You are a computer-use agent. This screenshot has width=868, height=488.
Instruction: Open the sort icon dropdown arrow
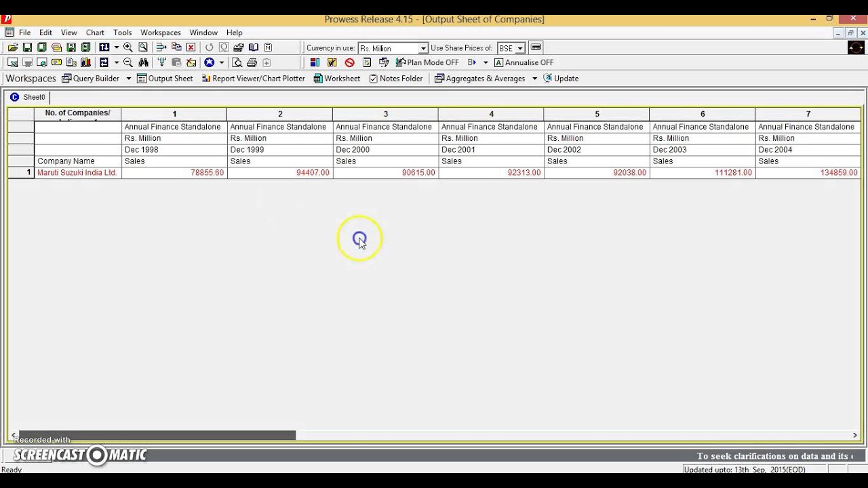[x=117, y=47]
